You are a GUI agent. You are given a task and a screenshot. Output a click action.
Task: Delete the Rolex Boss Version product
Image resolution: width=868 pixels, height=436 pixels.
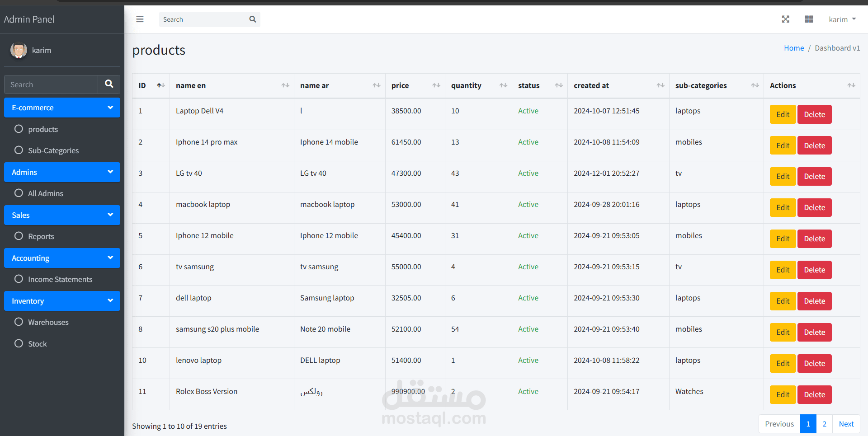tap(814, 394)
